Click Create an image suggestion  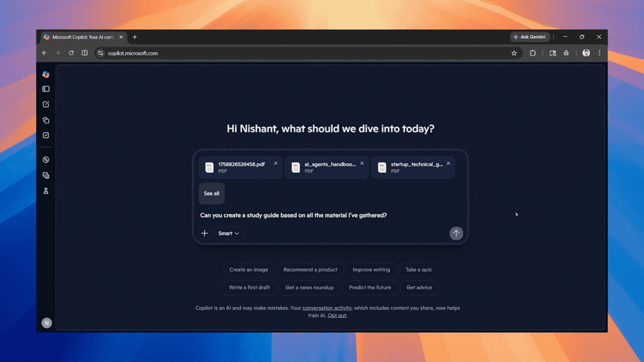click(248, 270)
